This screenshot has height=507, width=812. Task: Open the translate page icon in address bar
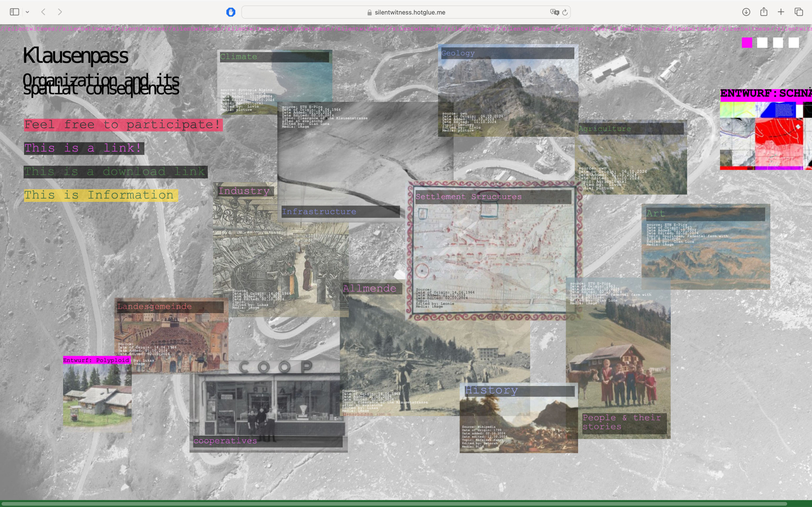point(554,12)
